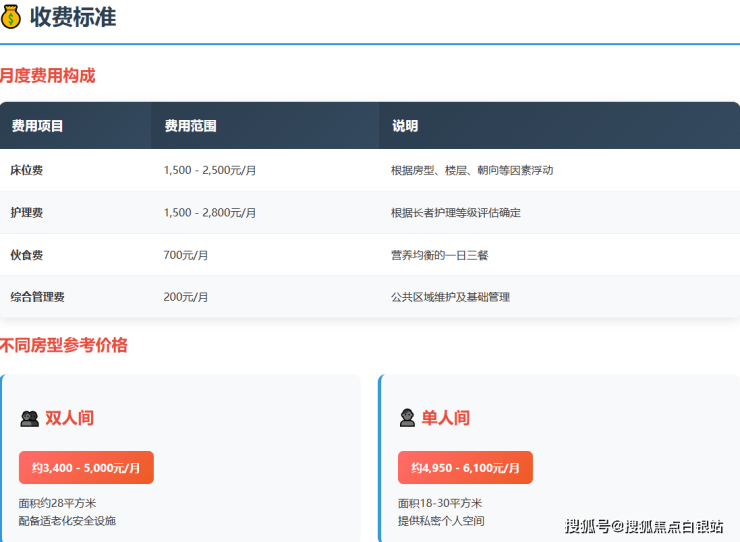Select the 综合管理费 row label
The height and width of the screenshot is (542, 740).
pyautogui.click(x=38, y=297)
